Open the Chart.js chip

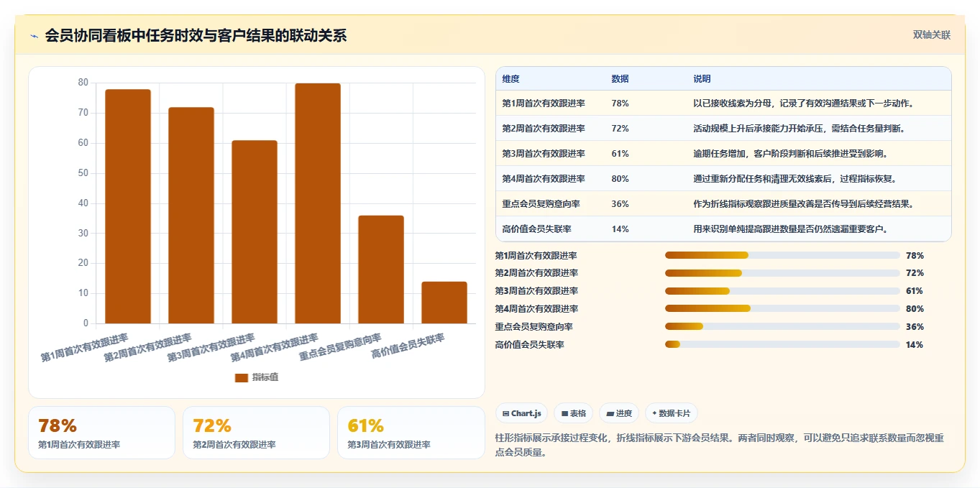click(x=522, y=413)
